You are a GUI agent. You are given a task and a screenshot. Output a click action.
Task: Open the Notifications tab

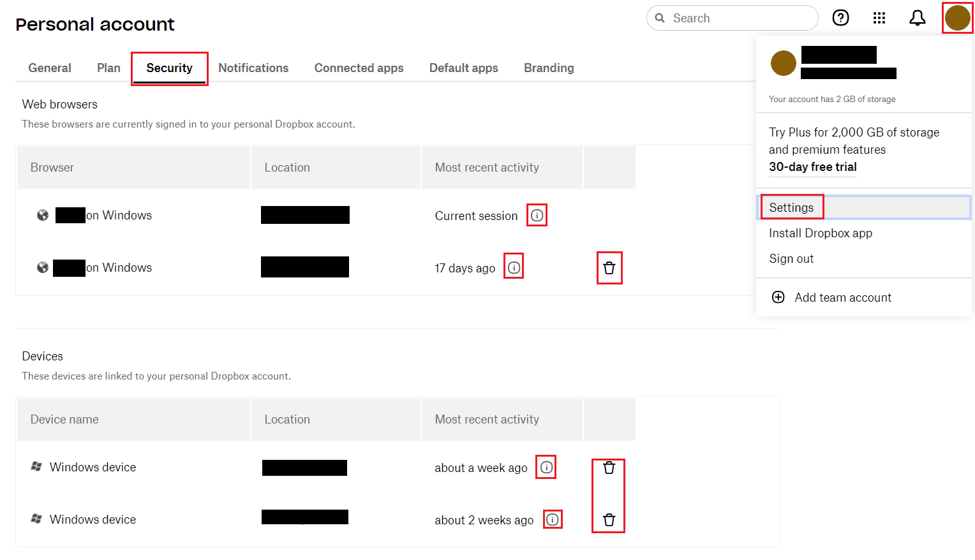pos(253,68)
